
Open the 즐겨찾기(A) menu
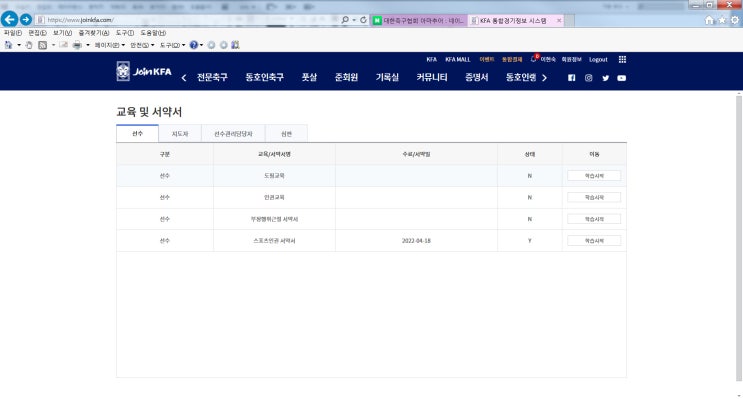pos(94,33)
